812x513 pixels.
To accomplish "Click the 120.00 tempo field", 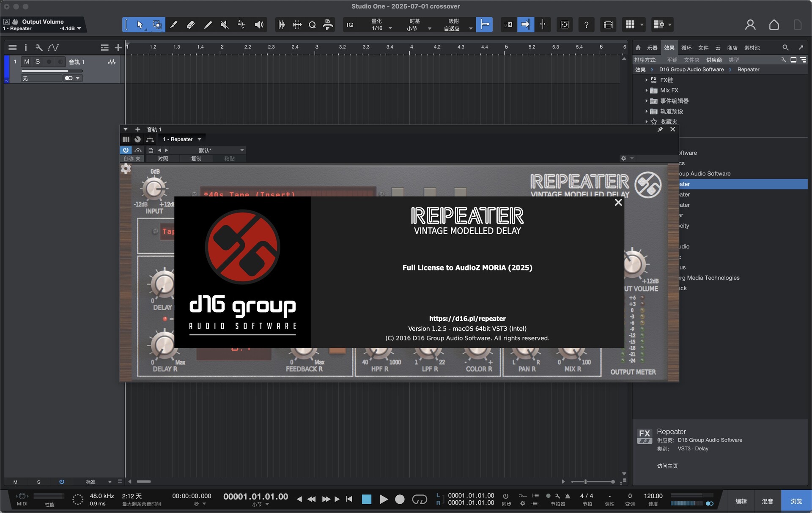I will point(653,496).
